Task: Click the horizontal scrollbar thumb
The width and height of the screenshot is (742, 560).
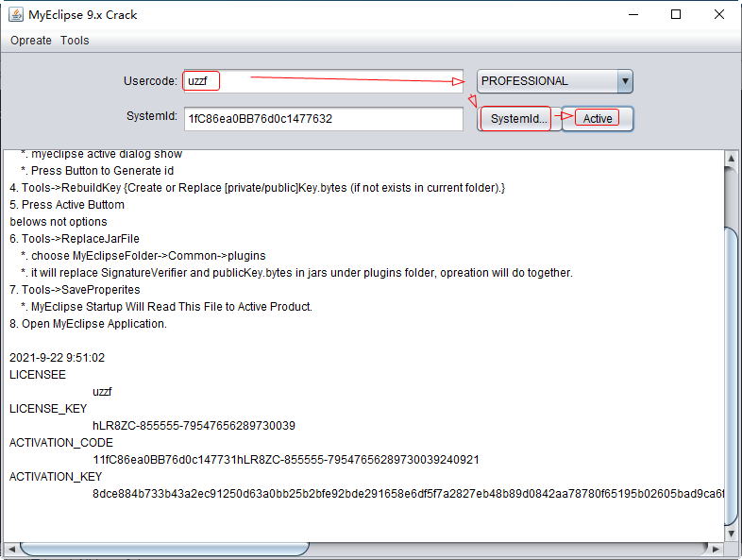Action: [x=165, y=549]
